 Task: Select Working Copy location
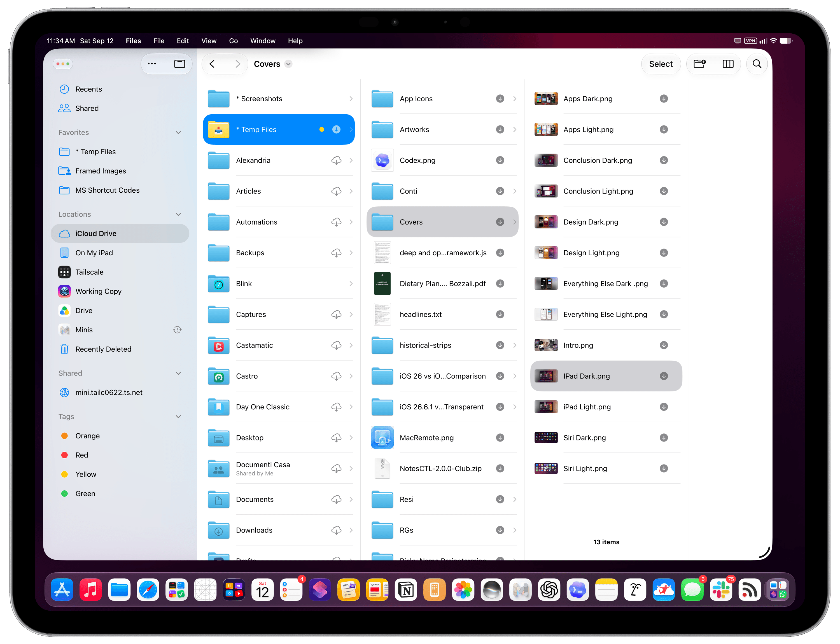(x=120, y=291)
